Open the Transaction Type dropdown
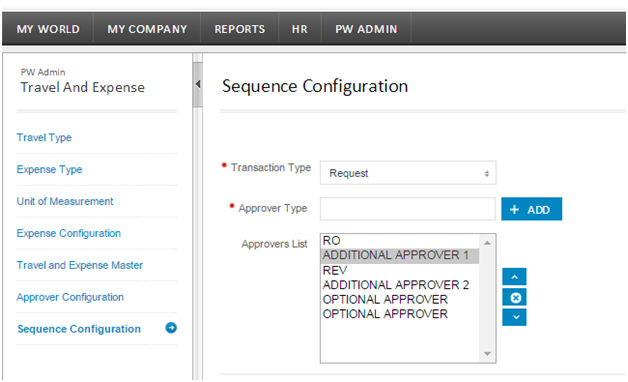 [x=408, y=173]
